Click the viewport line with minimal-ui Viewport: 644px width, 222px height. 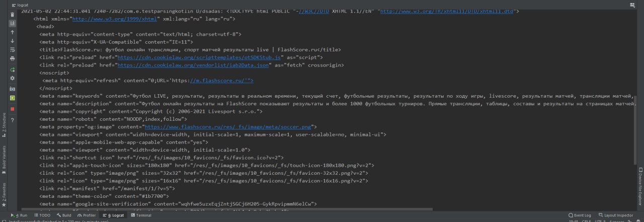click(213, 135)
